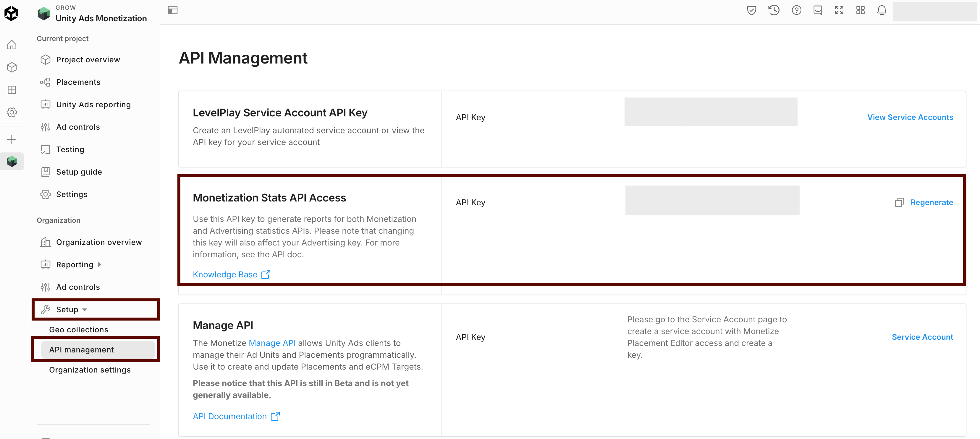This screenshot has height=439, width=980.
Task: Open the apps grid icon in sidebar
Action: (x=12, y=90)
